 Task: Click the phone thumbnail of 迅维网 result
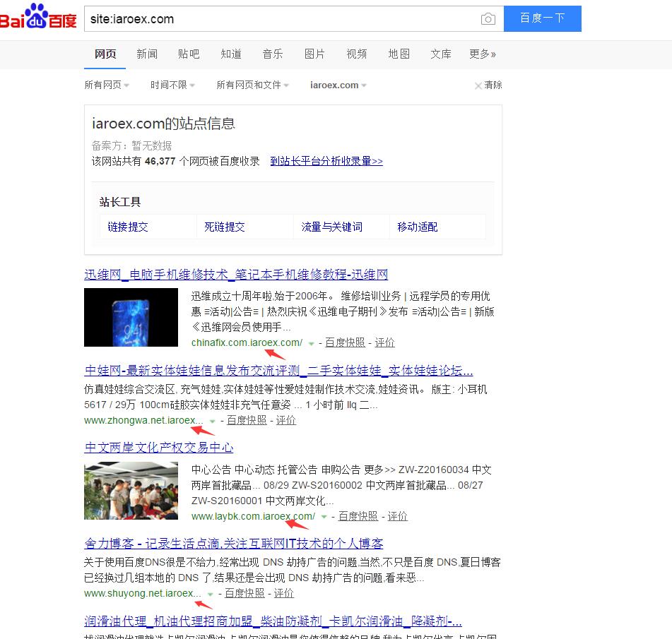tap(131, 317)
